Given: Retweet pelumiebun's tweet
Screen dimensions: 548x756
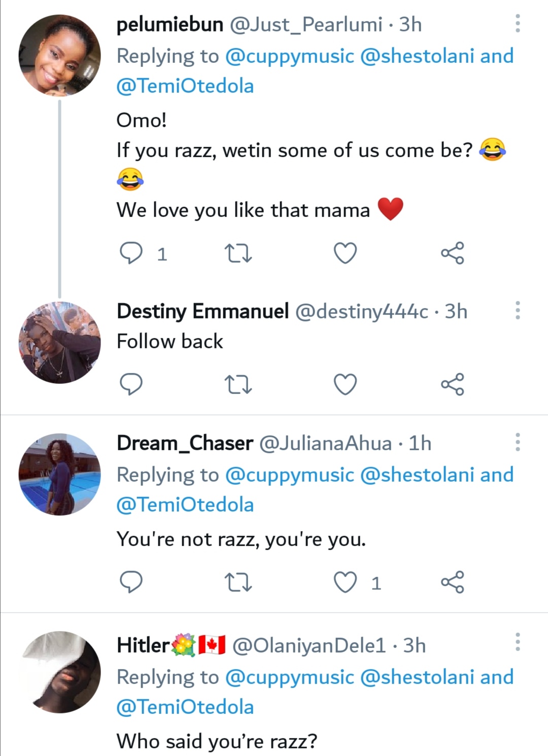Looking at the screenshot, I should tap(238, 253).
